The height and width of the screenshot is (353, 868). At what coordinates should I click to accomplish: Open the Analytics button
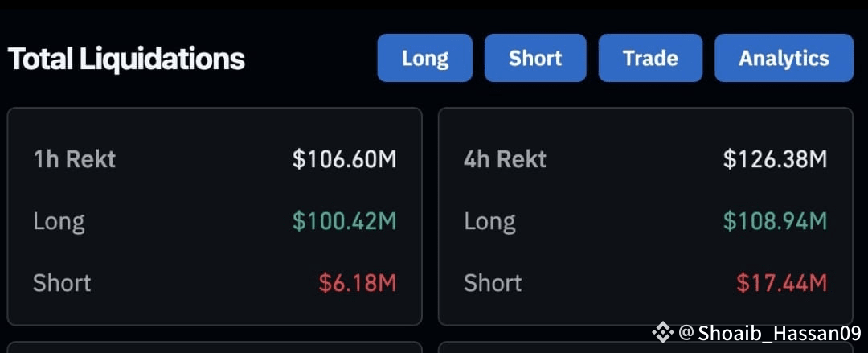(x=784, y=58)
